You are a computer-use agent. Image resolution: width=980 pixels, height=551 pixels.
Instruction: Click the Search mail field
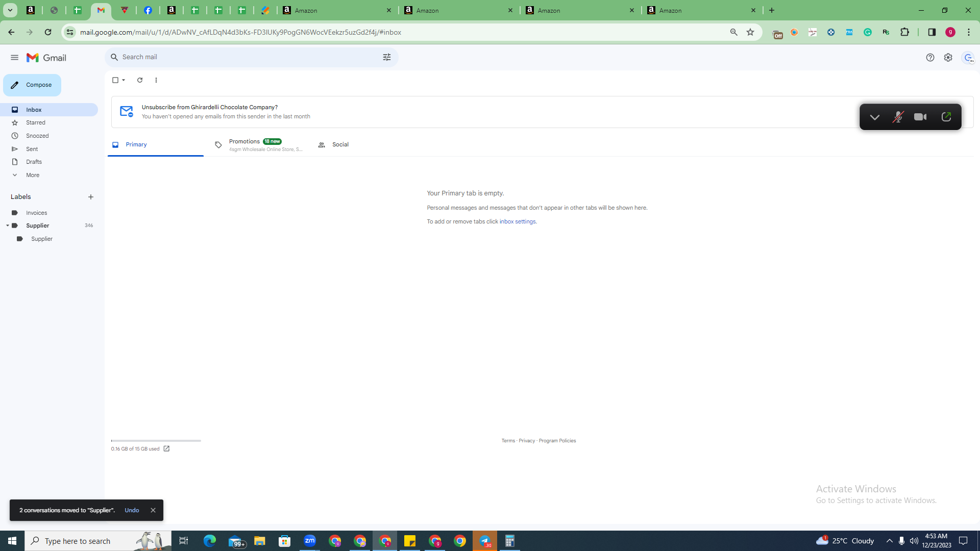[250, 57]
